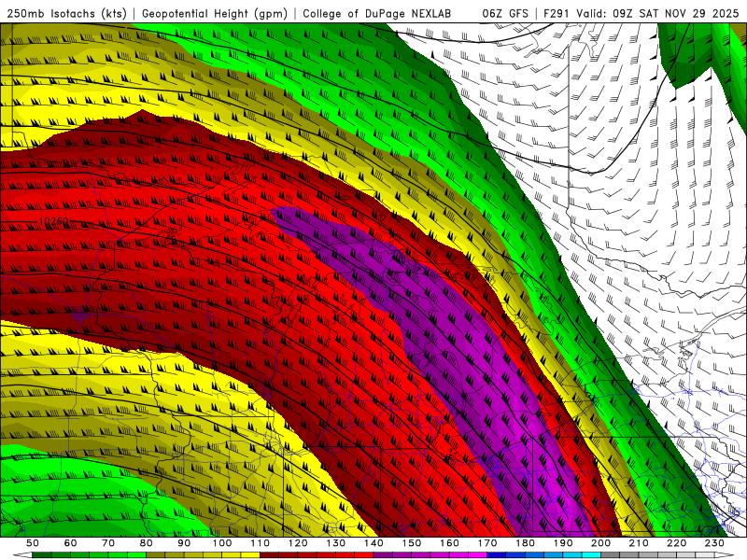The image size is (747, 560).
Task: Click the 'F291' forecast hour label
Action: click(x=557, y=13)
